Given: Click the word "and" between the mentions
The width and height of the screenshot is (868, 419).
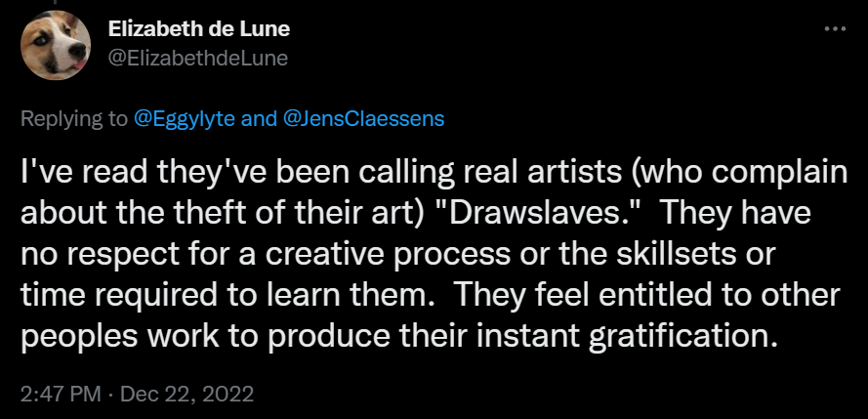Looking at the screenshot, I should pyautogui.click(x=259, y=119).
